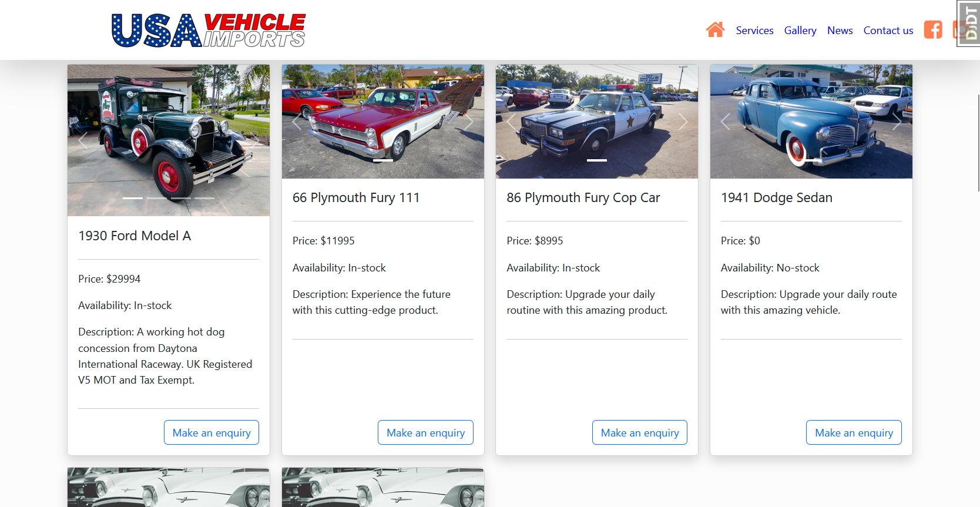The width and height of the screenshot is (980, 507).
Task: View next photo of the Fury Cop Car
Action: click(683, 122)
